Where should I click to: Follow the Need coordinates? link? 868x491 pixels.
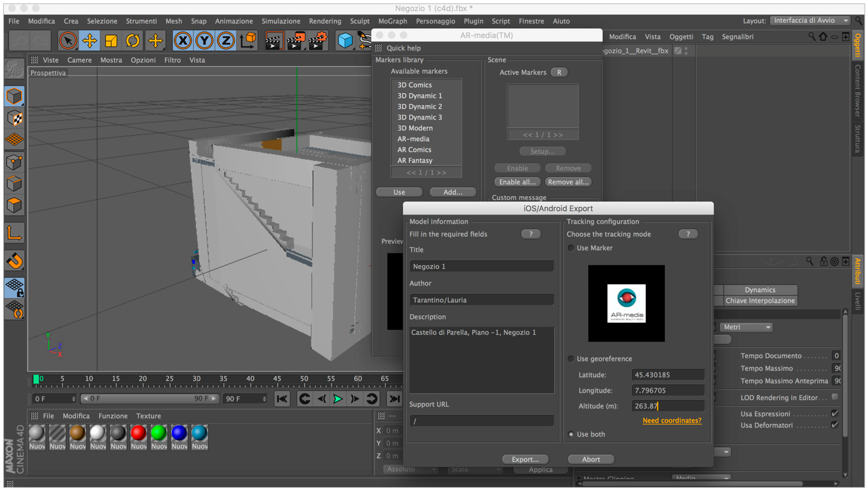pos(672,420)
